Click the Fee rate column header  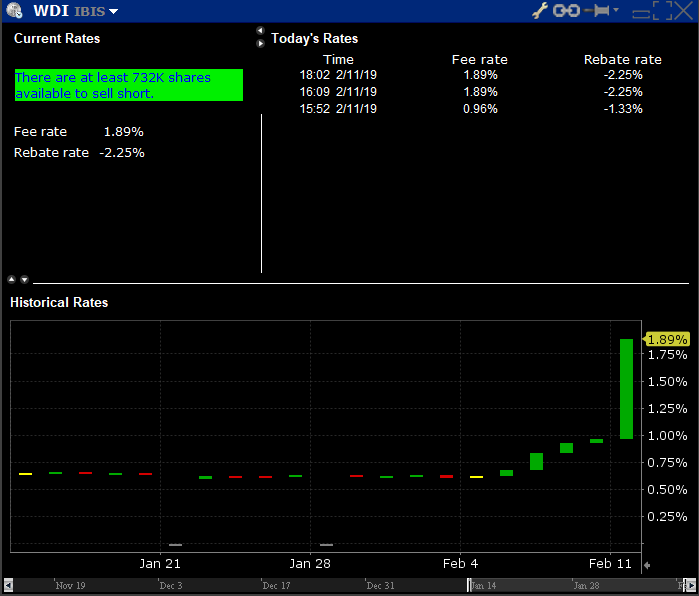coord(480,60)
